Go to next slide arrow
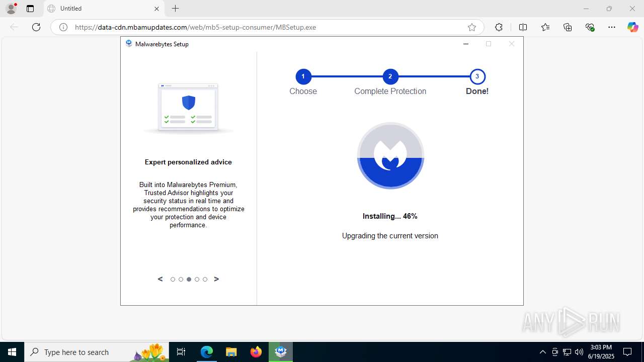Viewport: 644px width, 362px height. (216, 279)
